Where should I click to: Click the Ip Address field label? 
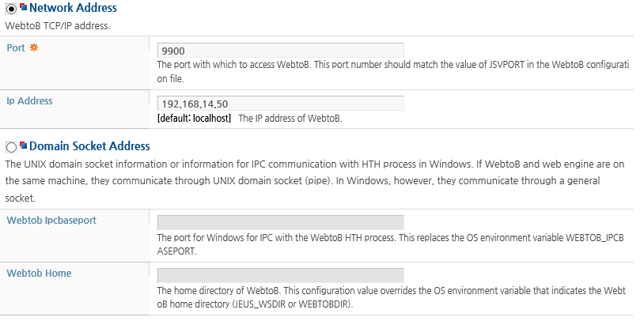coord(29,101)
